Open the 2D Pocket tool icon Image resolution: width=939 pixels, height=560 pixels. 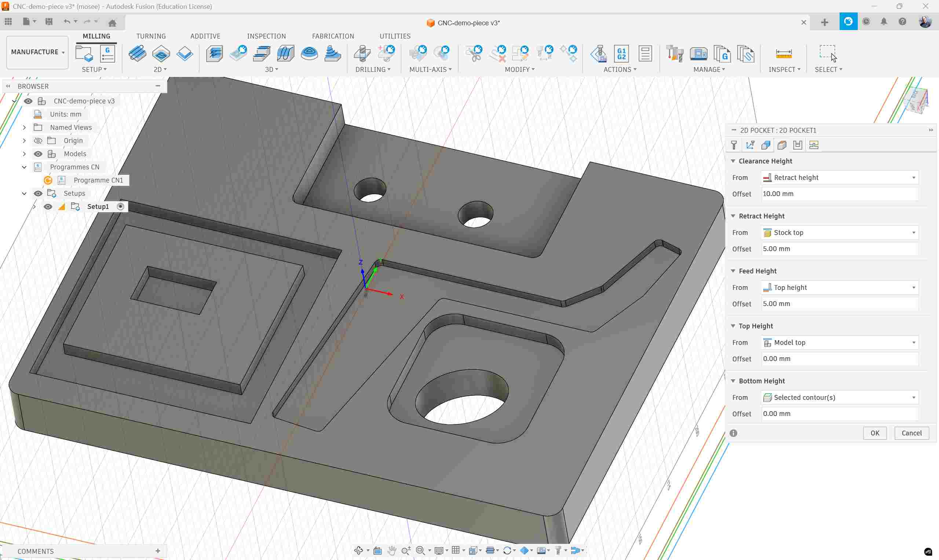161,54
